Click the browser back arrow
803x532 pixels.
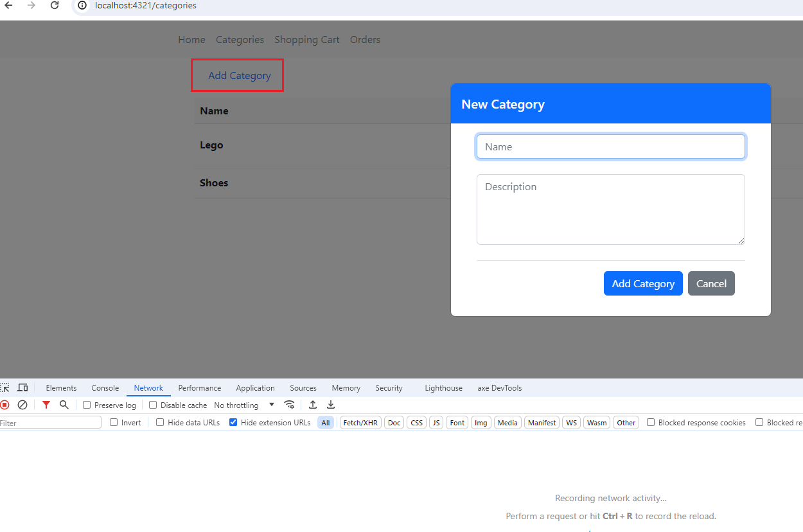pos(8,5)
